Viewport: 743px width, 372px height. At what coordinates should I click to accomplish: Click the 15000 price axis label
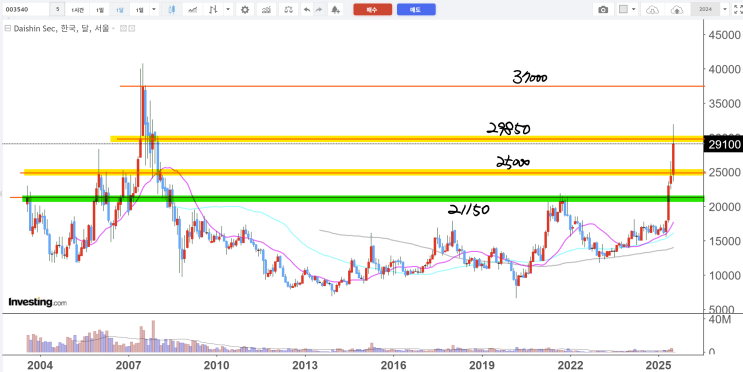[725, 241]
